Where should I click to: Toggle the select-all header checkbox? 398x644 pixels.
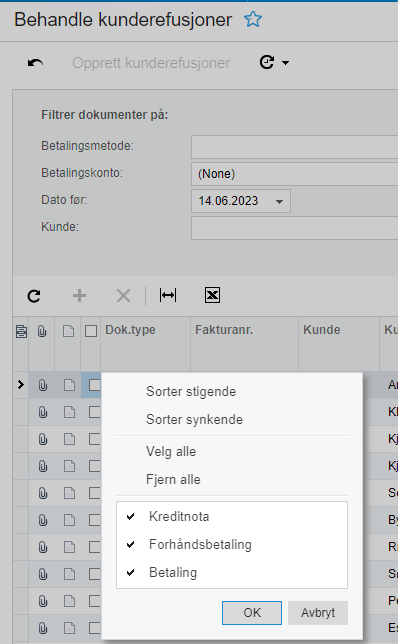(91, 331)
